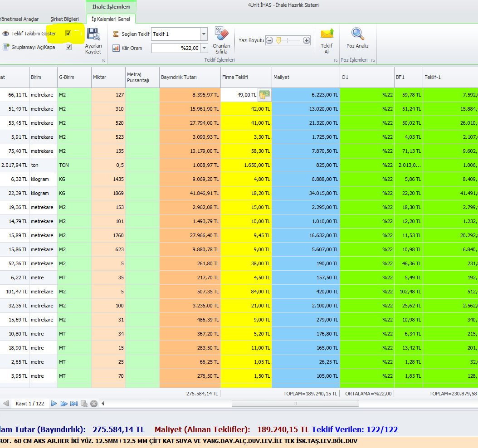
Task: Open the Kâr Oranı dropdown arrow
Action: point(204,48)
